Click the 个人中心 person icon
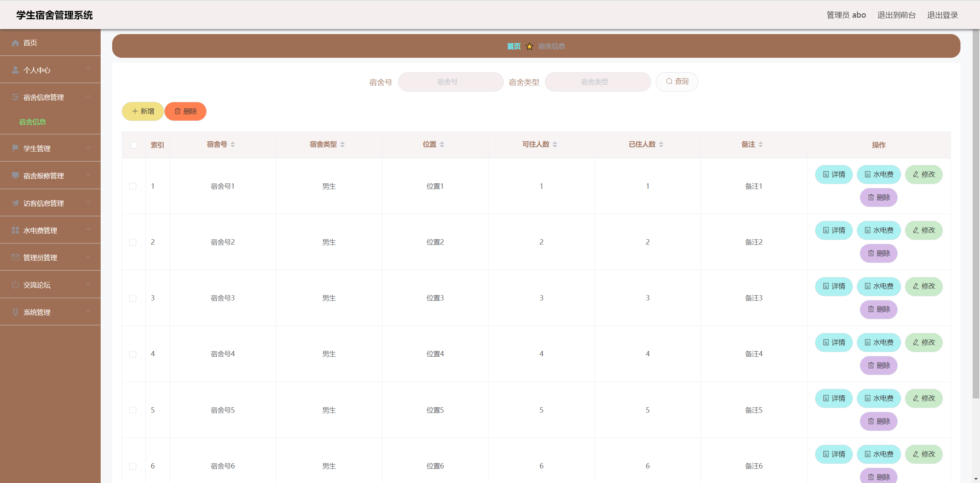 click(15, 70)
